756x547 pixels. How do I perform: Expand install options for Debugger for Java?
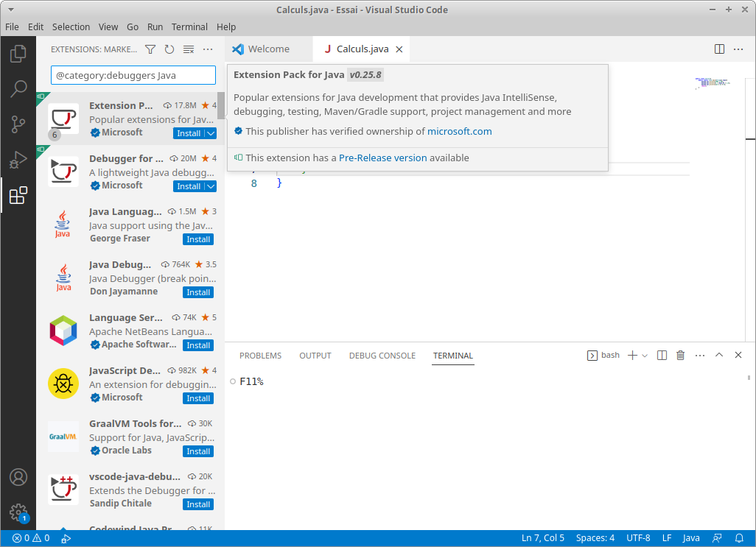click(211, 186)
